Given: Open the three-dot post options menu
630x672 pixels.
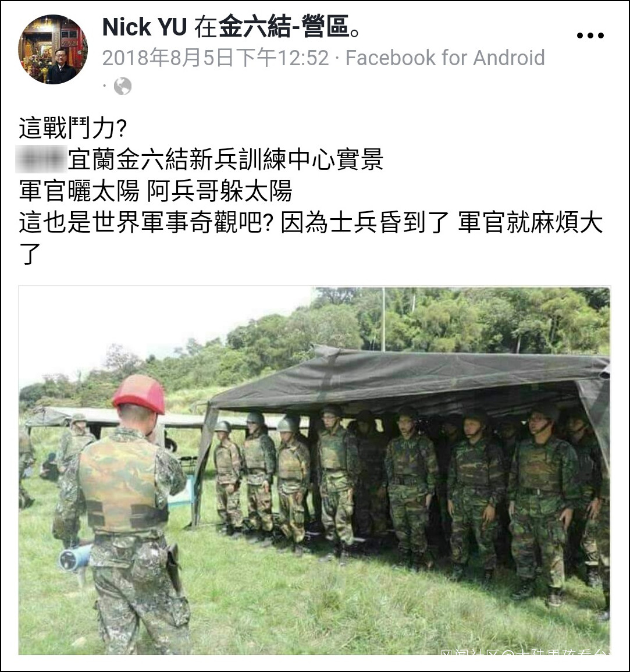Looking at the screenshot, I should pos(590,35).
